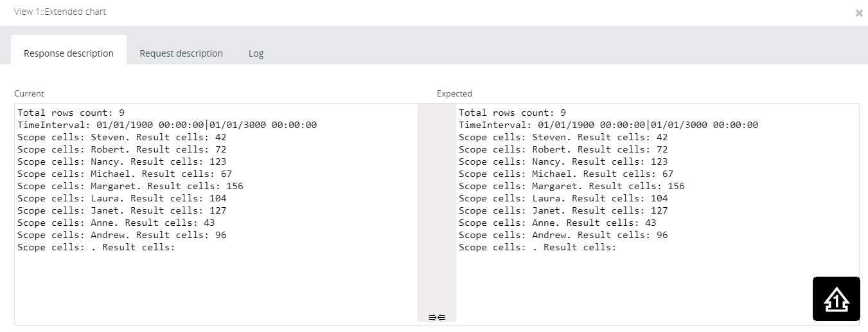868x332 pixels.
Task: Click the black up-arrow icon button
Action: 836,299
